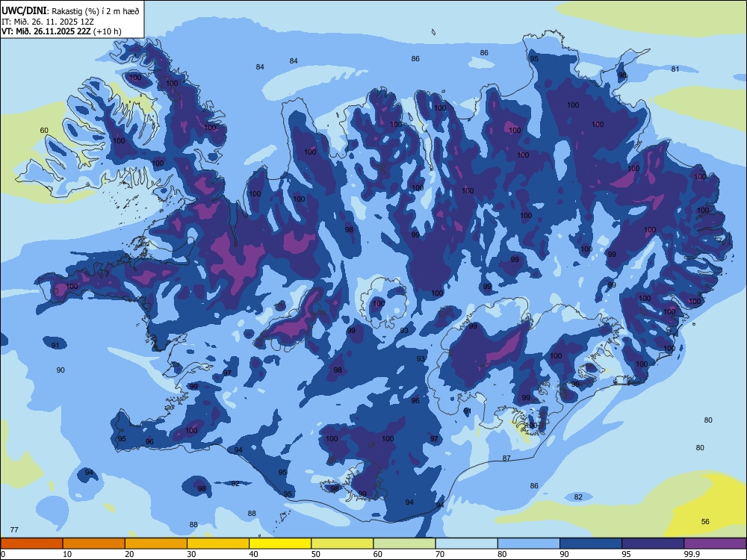The image size is (747, 560).
Task: Click the light orange 20–30 legend swatch
Action: click(x=156, y=544)
